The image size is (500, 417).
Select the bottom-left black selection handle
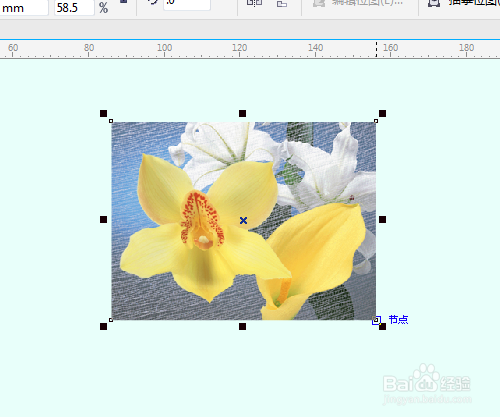[x=103, y=326]
